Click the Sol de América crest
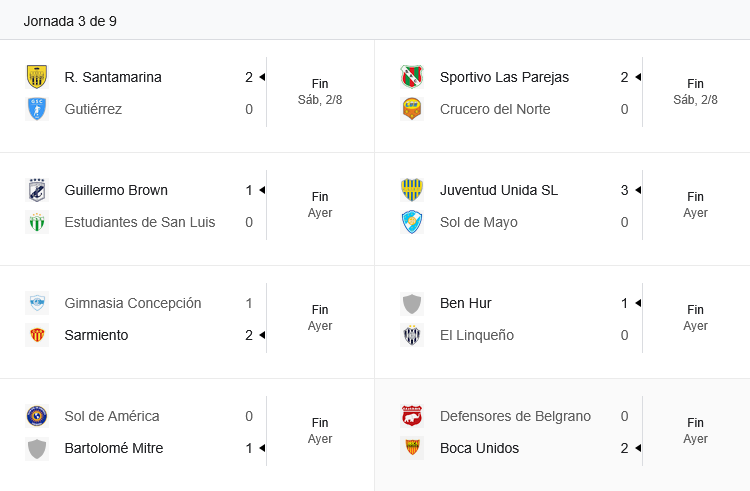The height and width of the screenshot is (491, 750). click(37, 416)
